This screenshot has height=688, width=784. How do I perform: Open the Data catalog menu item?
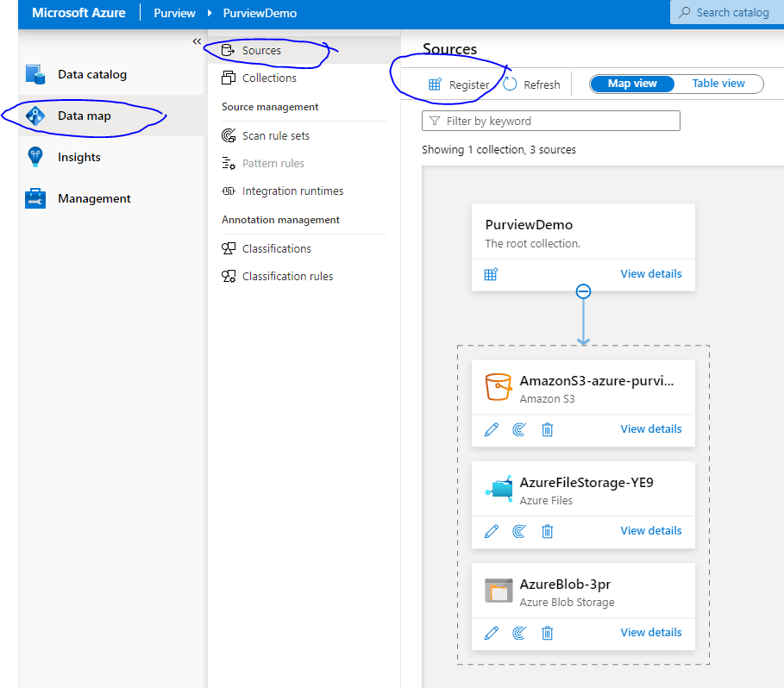(x=112, y=74)
